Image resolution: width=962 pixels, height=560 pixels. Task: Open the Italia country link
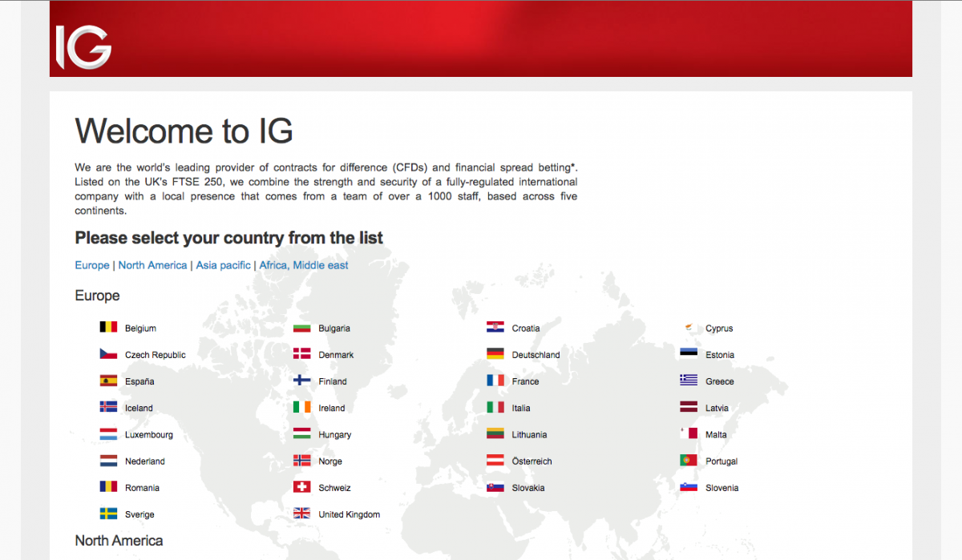click(521, 408)
